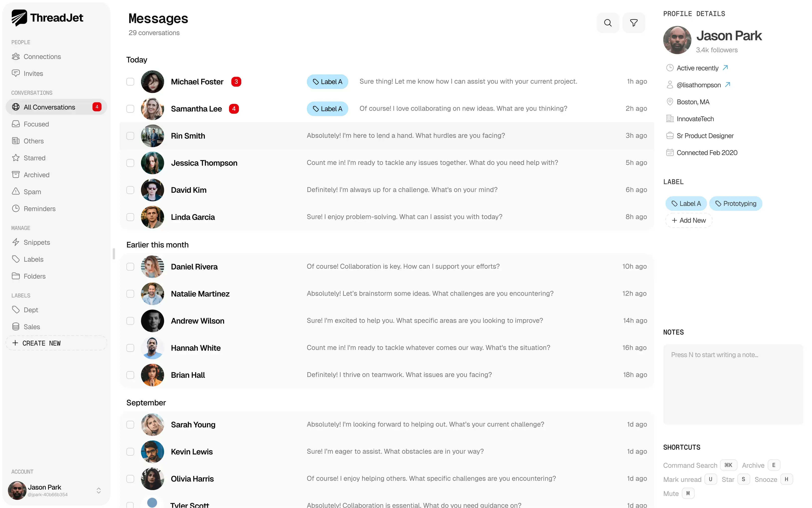Go to Archived conversations
The height and width of the screenshot is (508, 812).
pyautogui.click(x=36, y=175)
